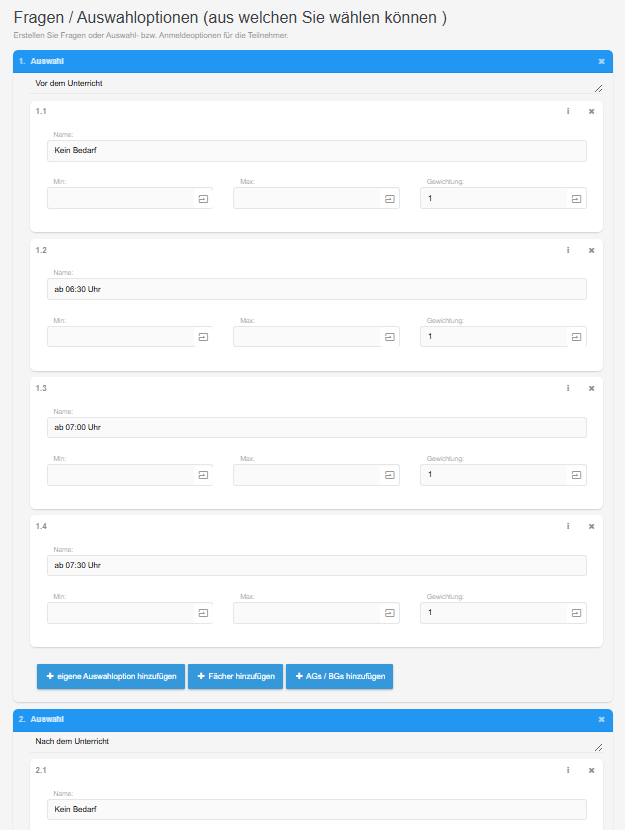Click the info icon of option 1.1
This screenshot has height=830, width=625.
[568, 111]
